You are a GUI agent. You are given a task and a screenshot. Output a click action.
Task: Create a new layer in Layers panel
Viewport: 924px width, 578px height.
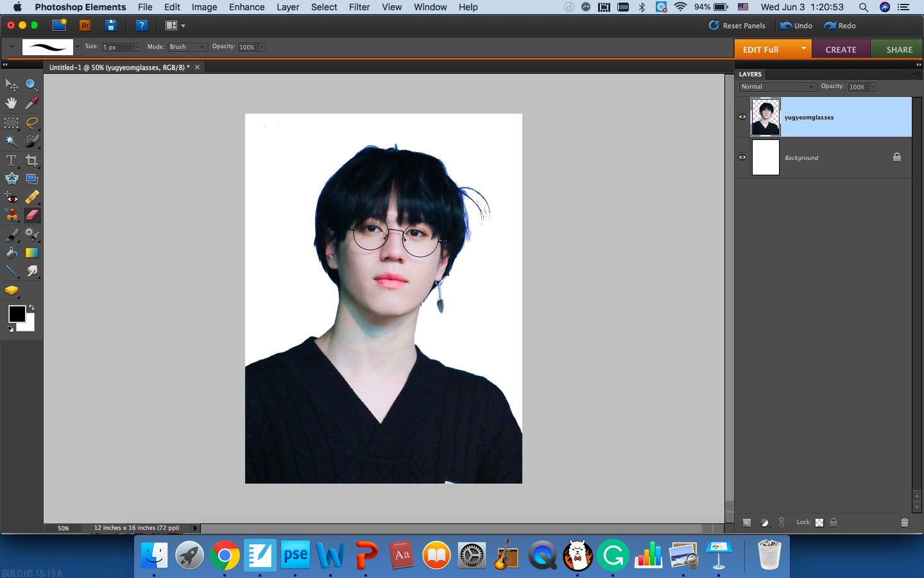point(747,522)
